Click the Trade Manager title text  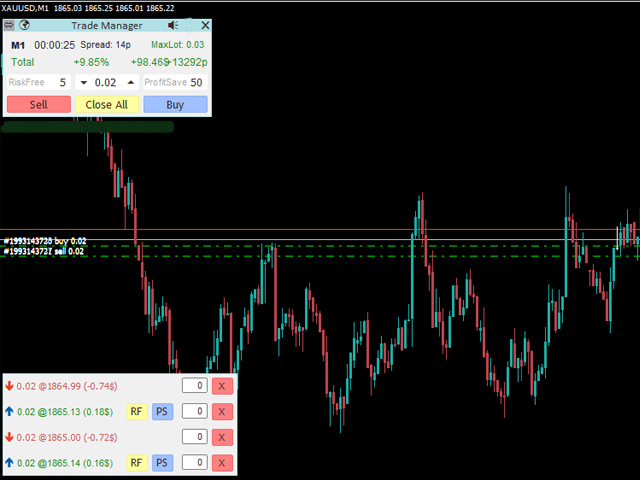tap(107, 25)
